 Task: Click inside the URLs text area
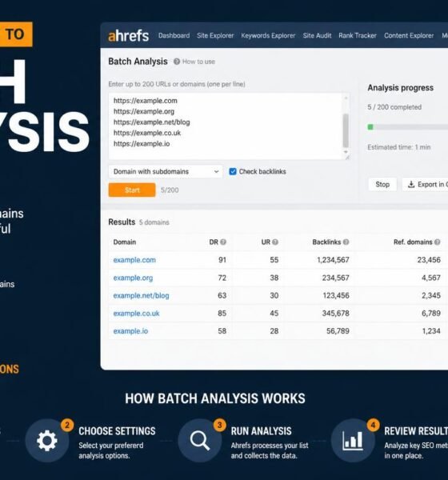229,126
